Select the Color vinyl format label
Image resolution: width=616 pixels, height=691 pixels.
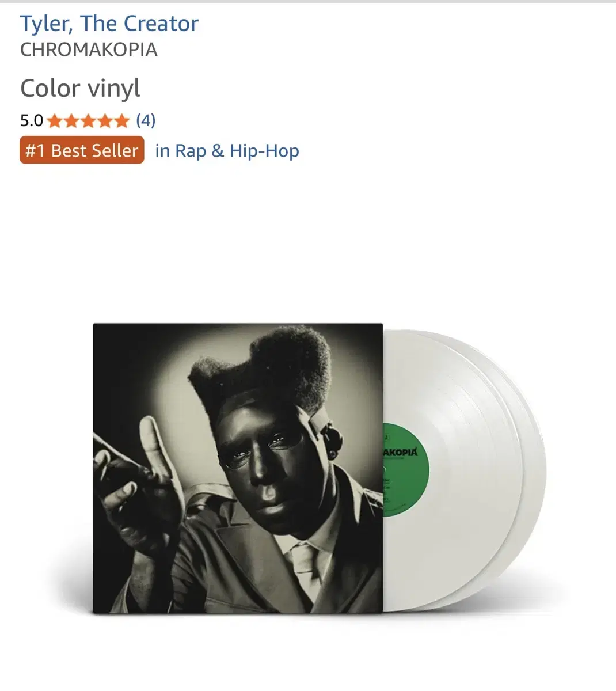[80, 88]
